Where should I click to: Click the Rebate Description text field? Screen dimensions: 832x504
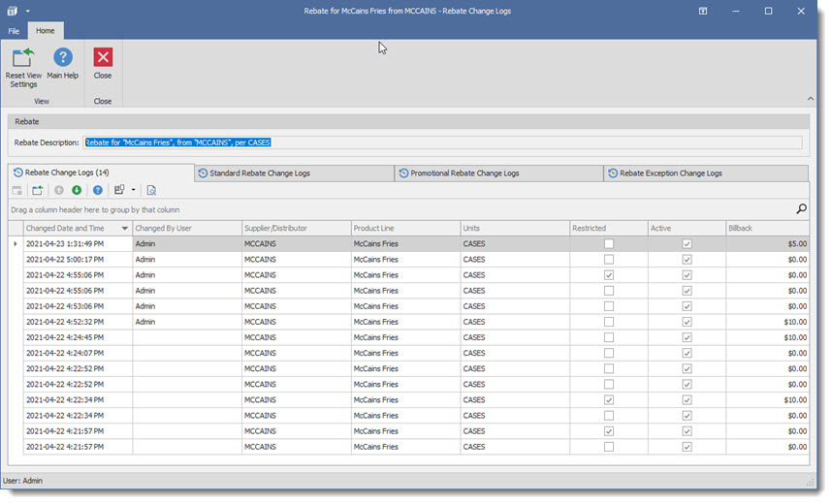[442, 142]
